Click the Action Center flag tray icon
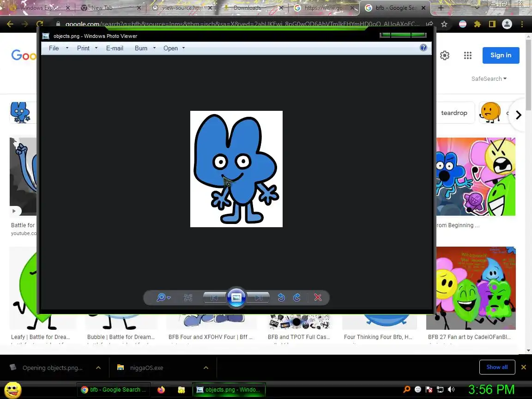 429,389
